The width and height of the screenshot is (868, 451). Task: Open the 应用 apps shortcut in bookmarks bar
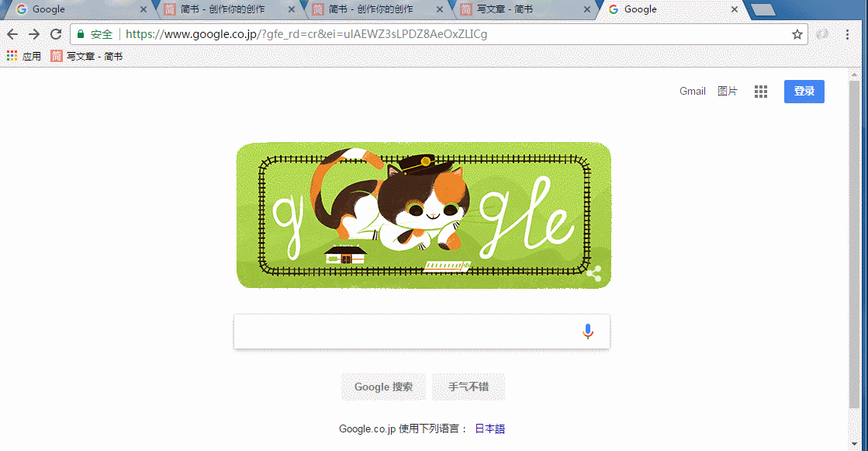click(x=24, y=56)
